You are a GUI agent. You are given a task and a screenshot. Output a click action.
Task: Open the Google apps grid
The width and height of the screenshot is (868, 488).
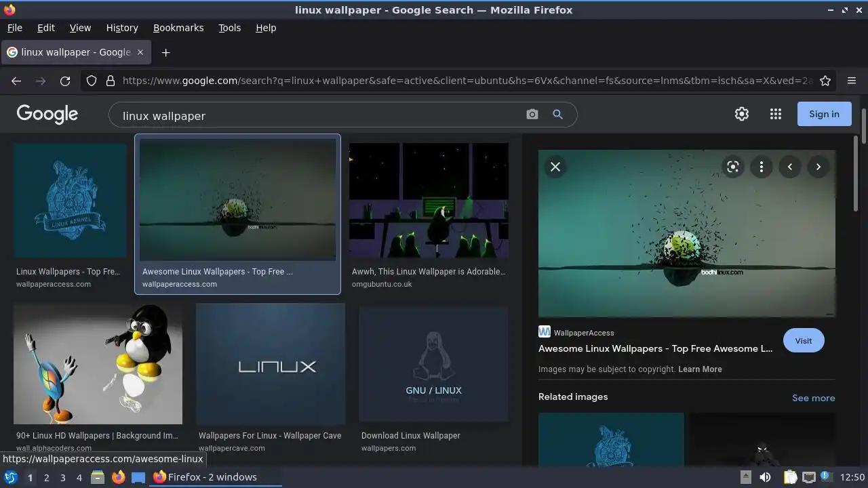pos(776,114)
